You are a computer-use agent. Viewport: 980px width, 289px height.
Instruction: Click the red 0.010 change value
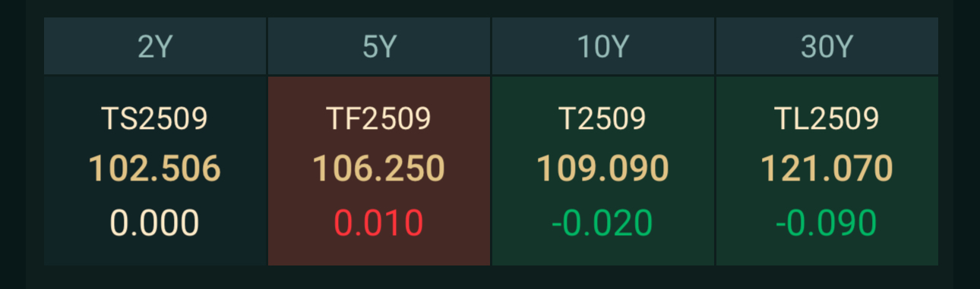[378, 223]
